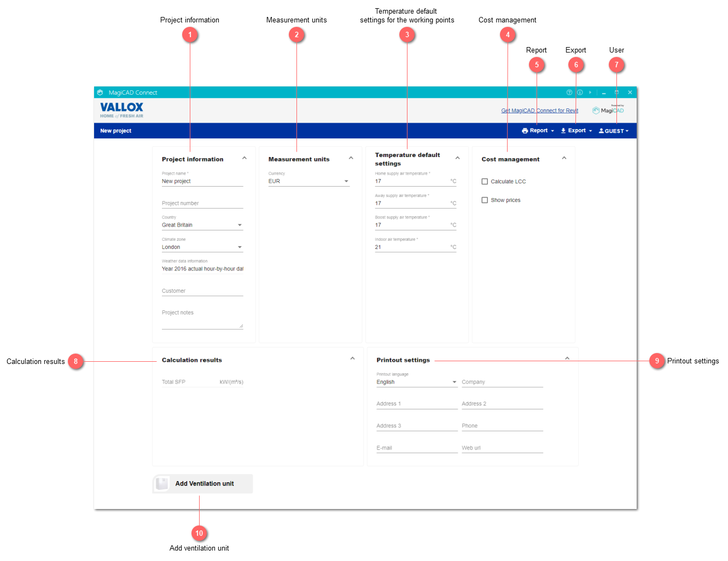Maximize the MagiCAD Connect window

(616, 92)
